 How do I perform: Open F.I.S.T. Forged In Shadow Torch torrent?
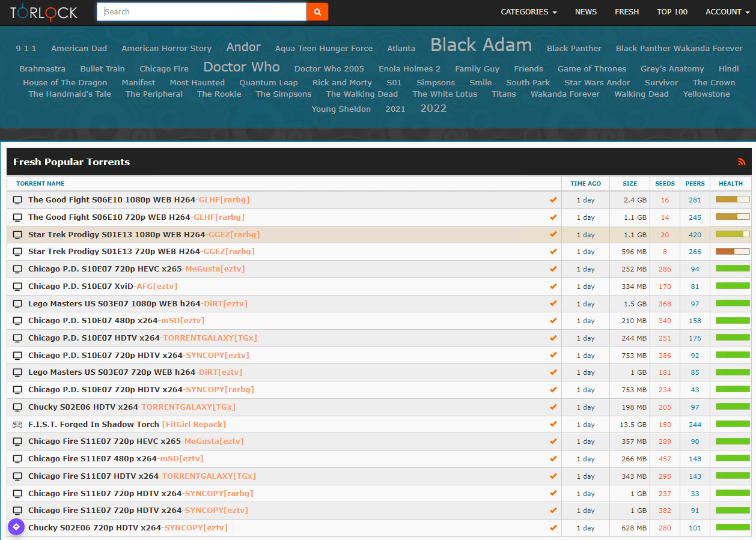coord(127,424)
